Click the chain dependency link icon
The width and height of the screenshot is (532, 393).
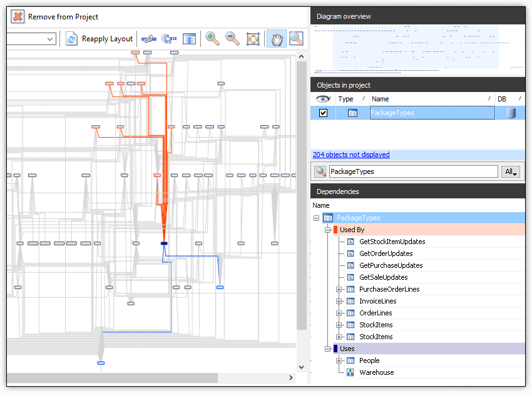(148, 38)
